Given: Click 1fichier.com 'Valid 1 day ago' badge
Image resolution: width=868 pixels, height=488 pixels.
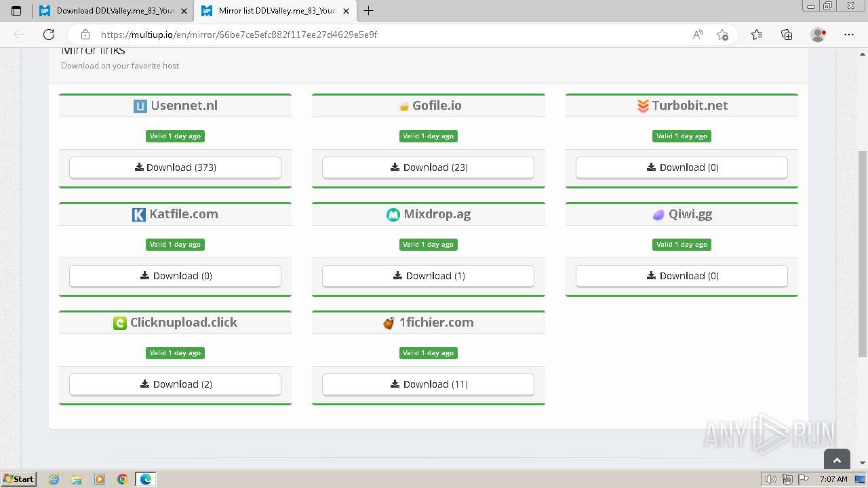Looking at the screenshot, I should point(428,353).
